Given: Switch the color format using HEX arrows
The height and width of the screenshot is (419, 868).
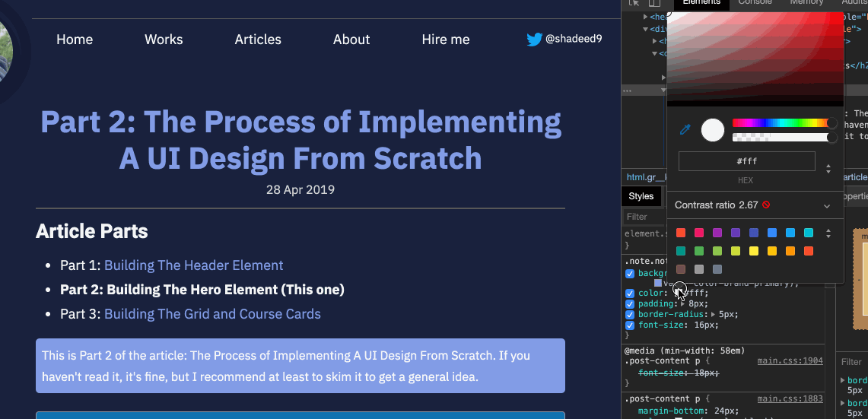Looking at the screenshot, I should tap(828, 168).
